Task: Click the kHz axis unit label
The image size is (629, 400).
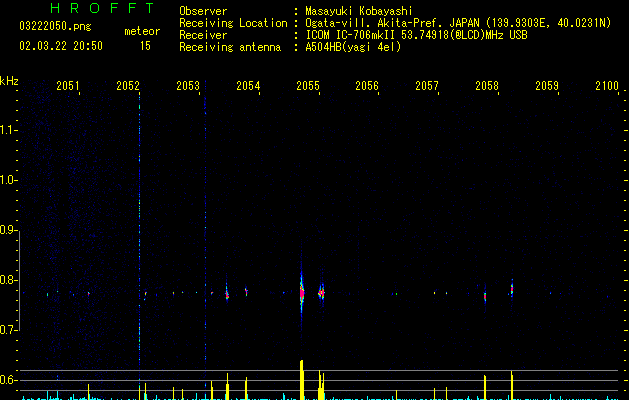Action: click(x=9, y=81)
